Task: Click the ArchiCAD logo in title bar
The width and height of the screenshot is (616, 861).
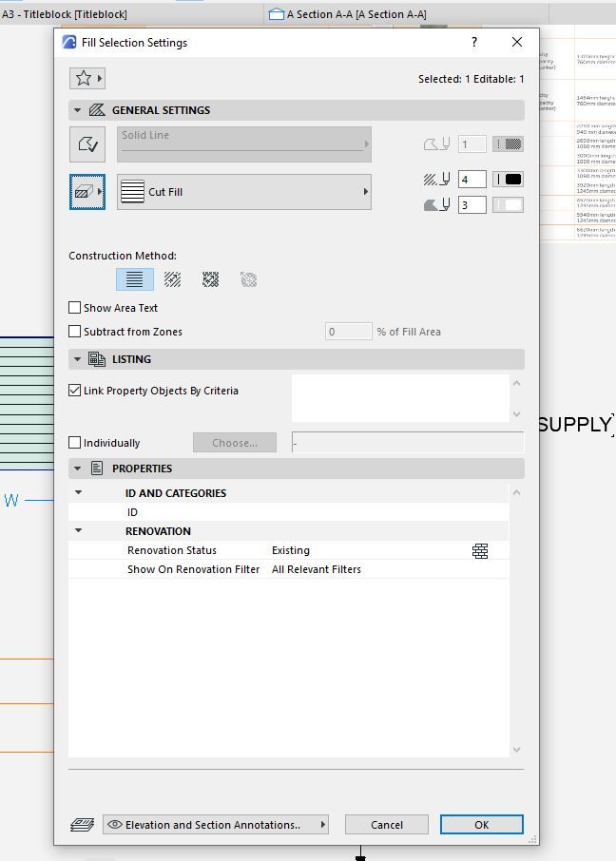Action: coord(69,42)
